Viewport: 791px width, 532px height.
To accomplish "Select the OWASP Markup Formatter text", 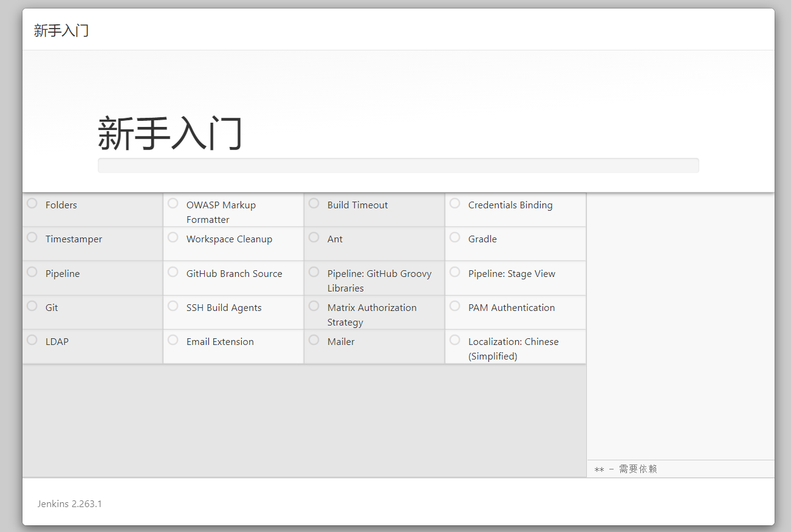I will (x=221, y=213).
